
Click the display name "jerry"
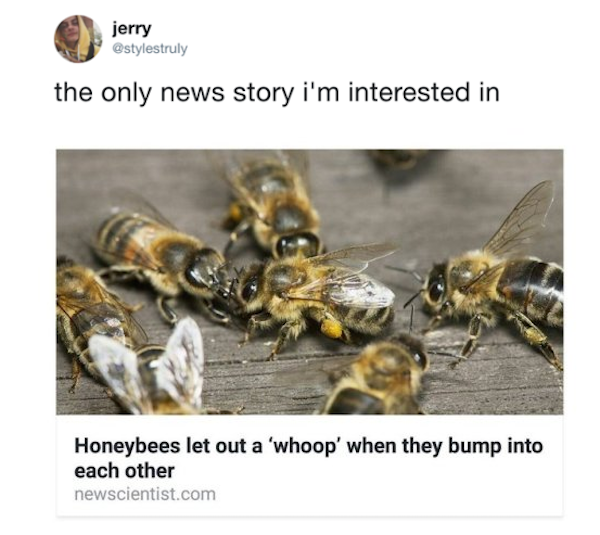click(x=132, y=29)
